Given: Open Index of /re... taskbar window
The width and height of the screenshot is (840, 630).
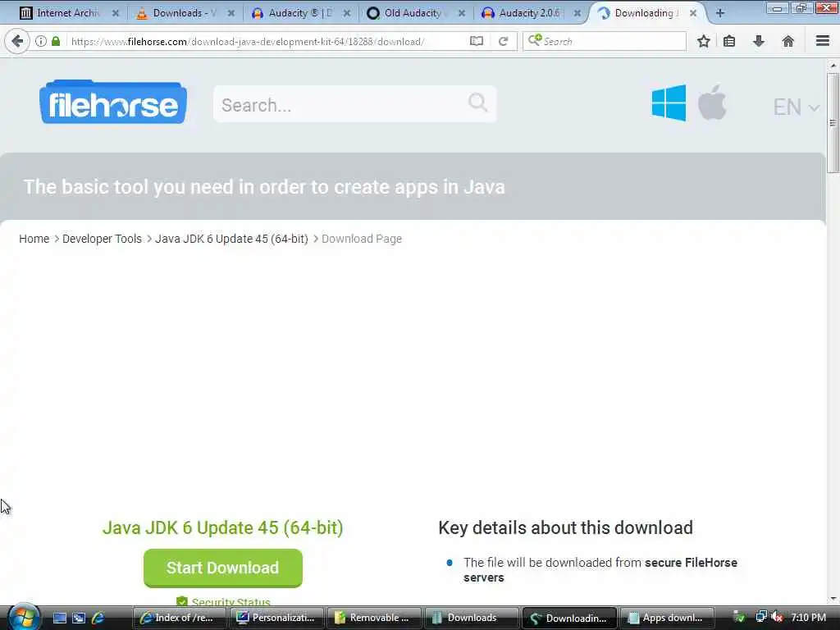Looking at the screenshot, I should click(x=180, y=618).
